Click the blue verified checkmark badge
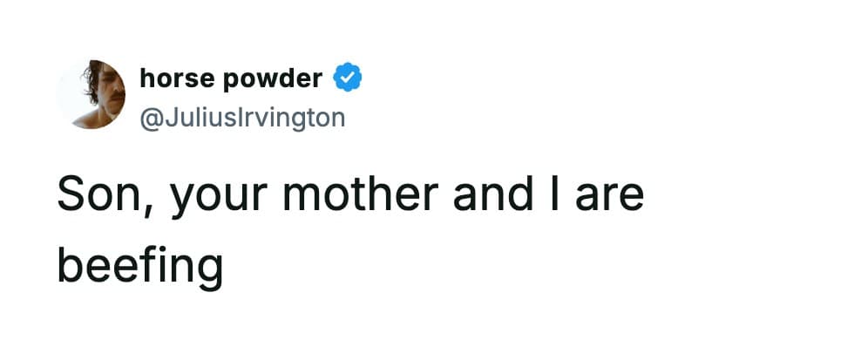 point(349,79)
